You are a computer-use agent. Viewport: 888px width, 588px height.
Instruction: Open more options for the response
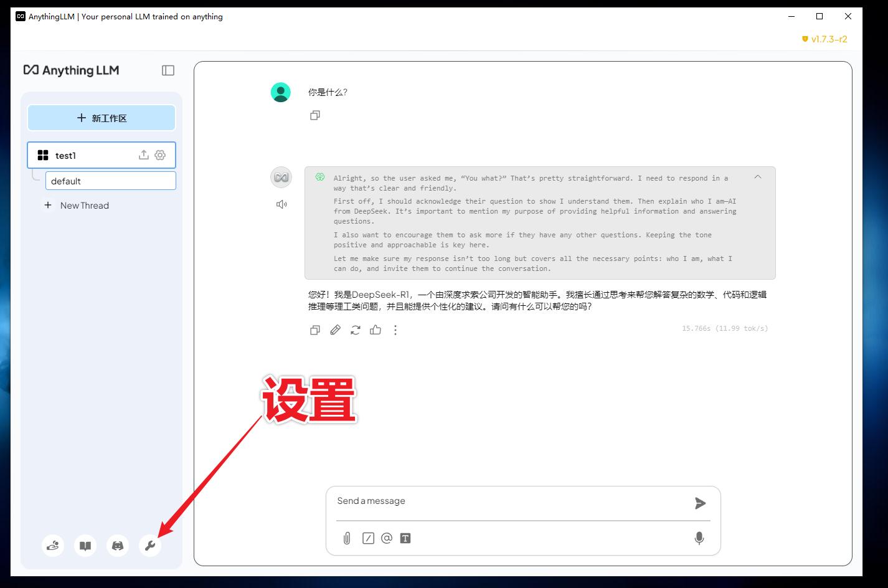point(395,330)
